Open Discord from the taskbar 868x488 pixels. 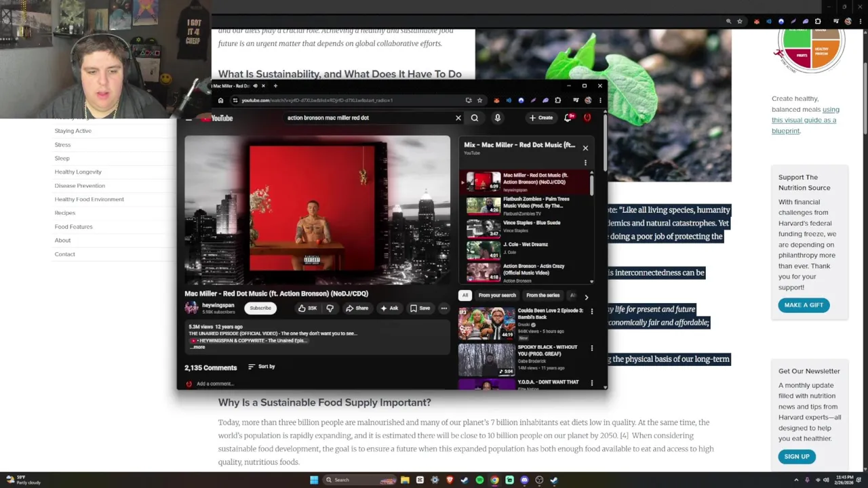click(x=524, y=480)
